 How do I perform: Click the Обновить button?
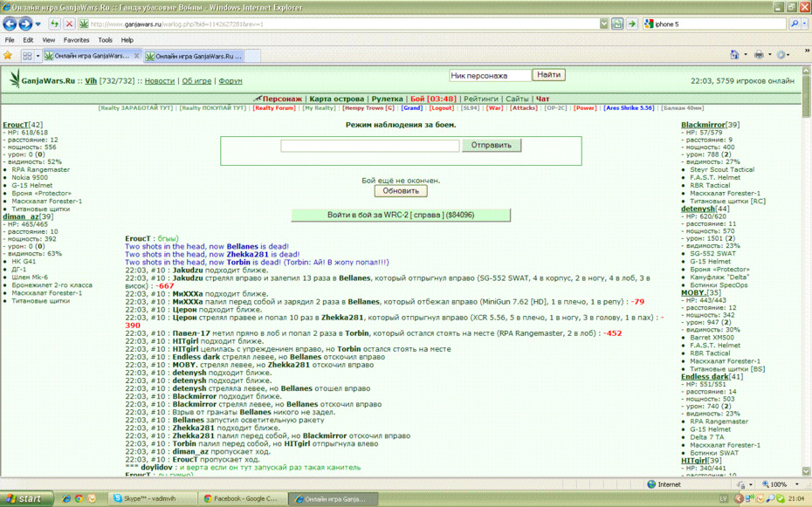401,191
